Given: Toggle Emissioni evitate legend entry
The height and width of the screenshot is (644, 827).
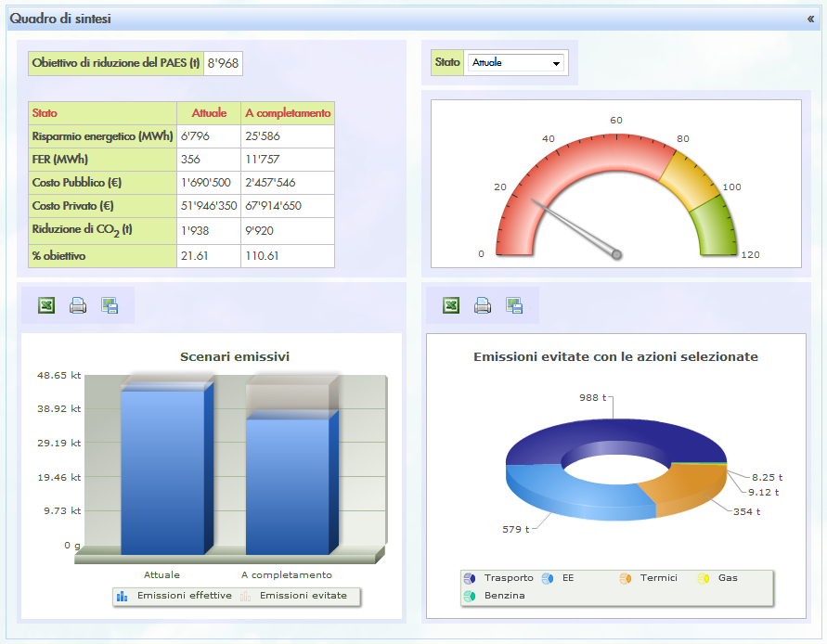Looking at the screenshot, I should click(x=293, y=596).
